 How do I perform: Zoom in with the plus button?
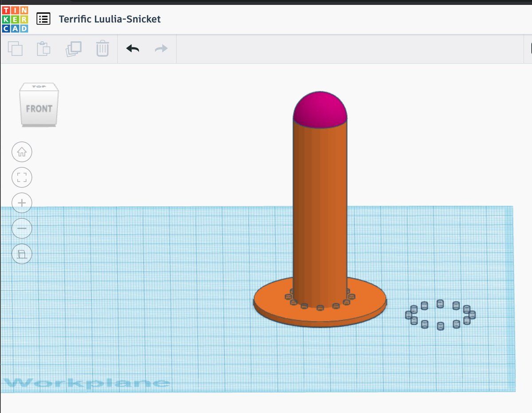pyautogui.click(x=22, y=203)
